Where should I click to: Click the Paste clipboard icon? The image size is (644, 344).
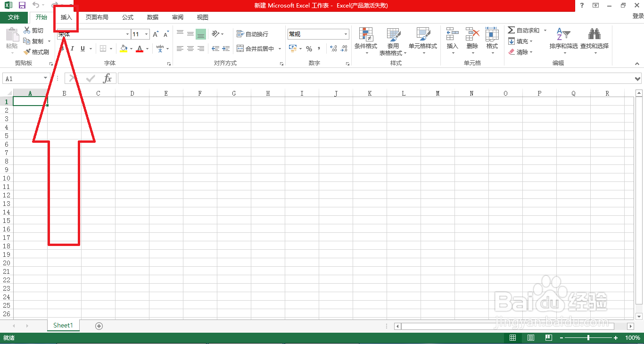coord(12,34)
